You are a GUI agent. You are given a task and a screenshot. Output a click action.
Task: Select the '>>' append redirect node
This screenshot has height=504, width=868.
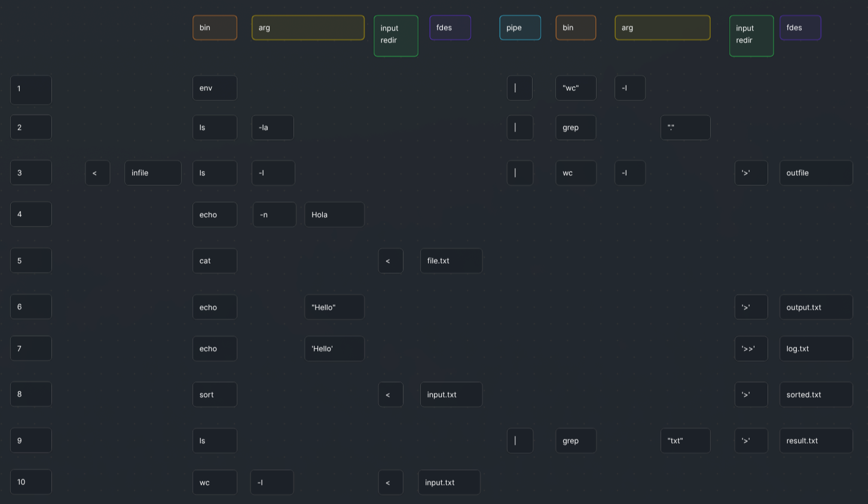tap(751, 349)
